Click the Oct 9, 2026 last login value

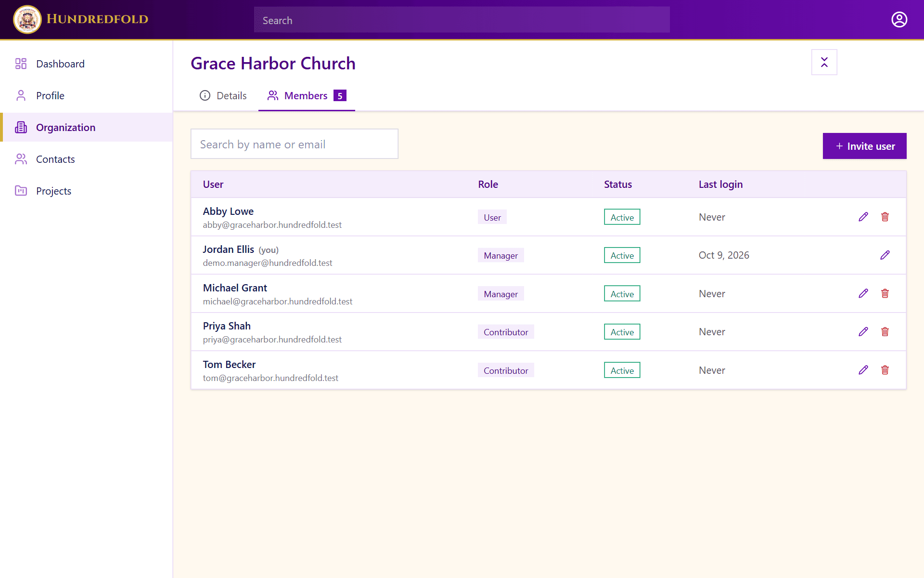724,255
